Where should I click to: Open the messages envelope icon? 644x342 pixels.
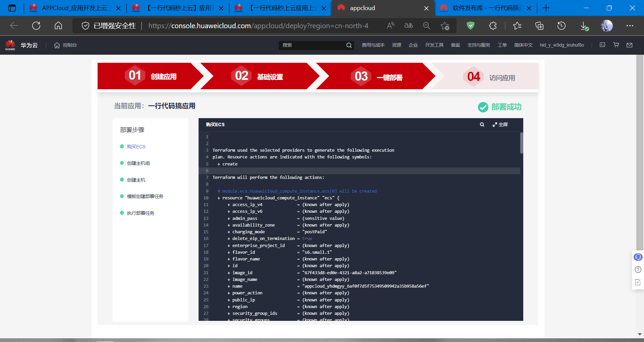click(x=630, y=45)
